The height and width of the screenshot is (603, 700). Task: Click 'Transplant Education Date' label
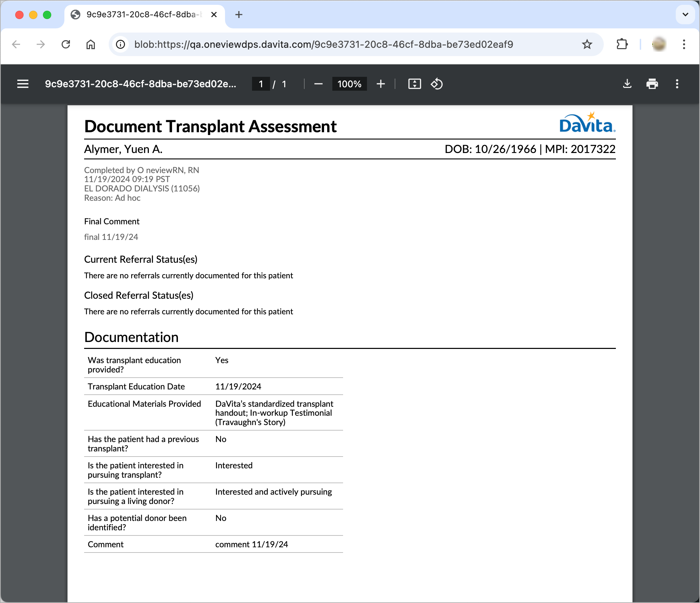coord(136,386)
